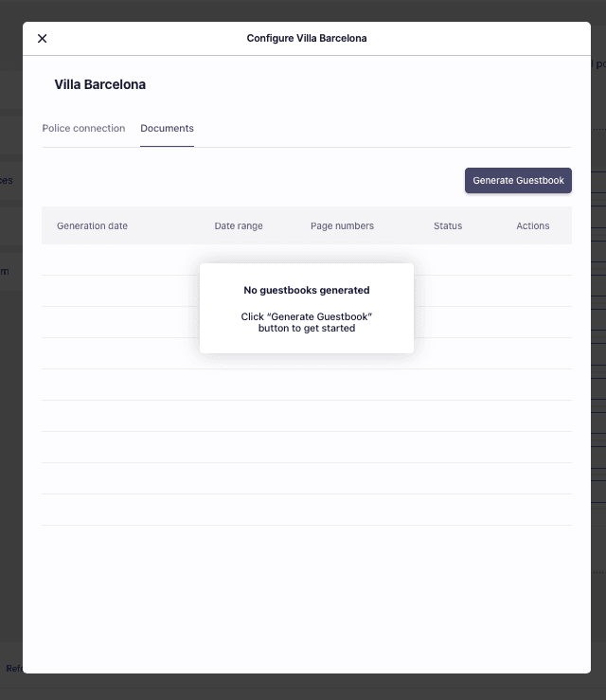Click the bottom empty row of the guestbook table
This screenshot has width=606, height=700.
(x=307, y=510)
